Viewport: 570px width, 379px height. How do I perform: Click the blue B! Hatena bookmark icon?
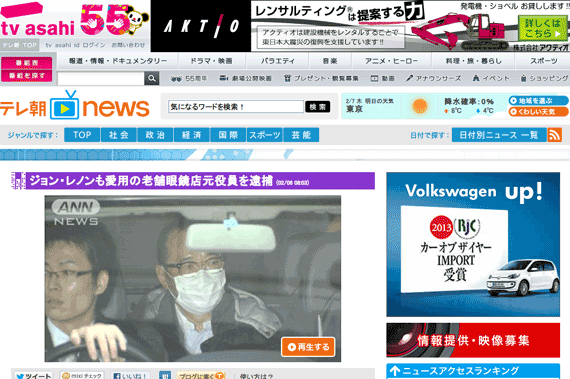coord(165,376)
